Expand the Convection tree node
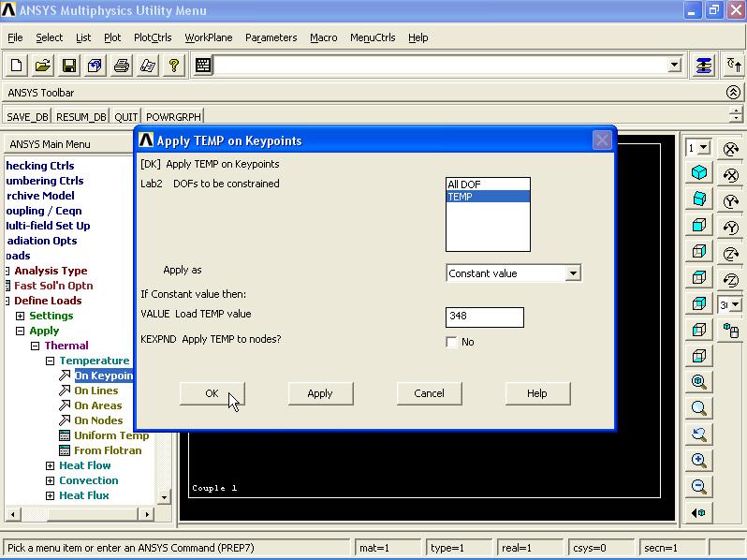The width and height of the screenshot is (747, 560). (x=50, y=481)
